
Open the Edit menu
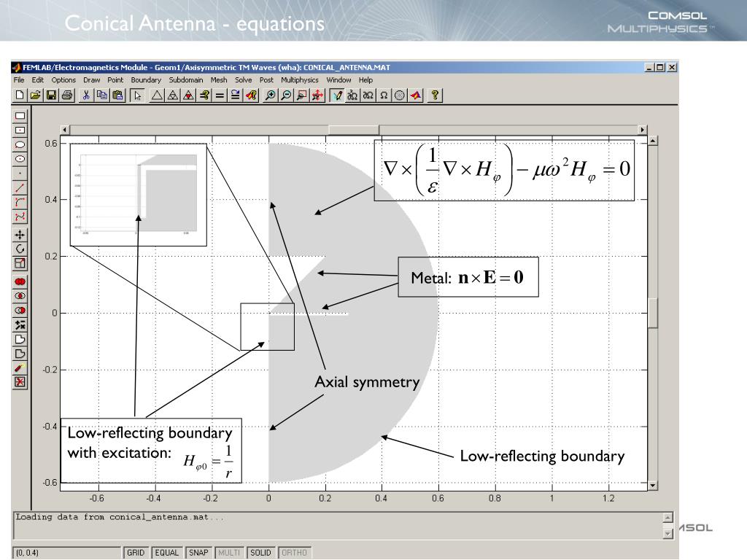pos(38,80)
